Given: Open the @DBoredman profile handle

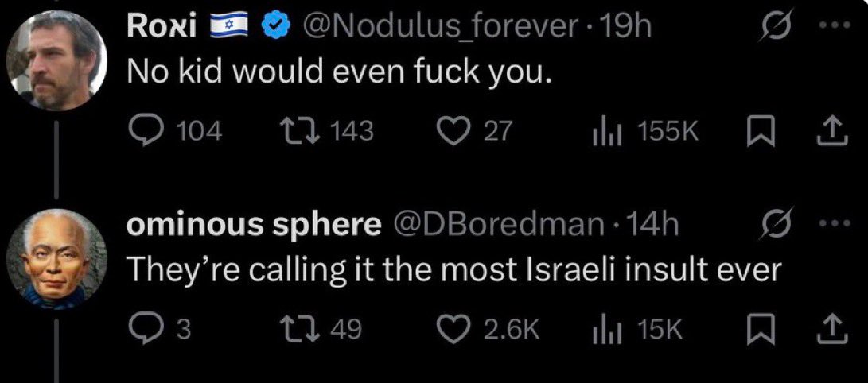Looking at the screenshot, I should 497,226.
